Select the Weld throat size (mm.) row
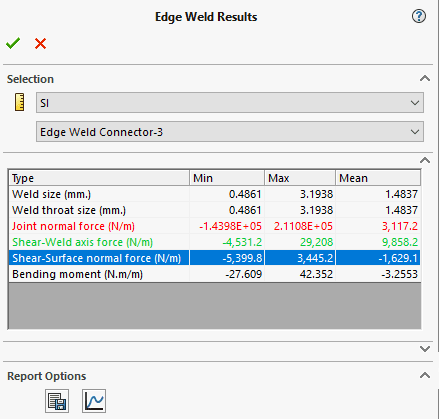The width and height of the screenshot is (439, 419). pos(215,210)
